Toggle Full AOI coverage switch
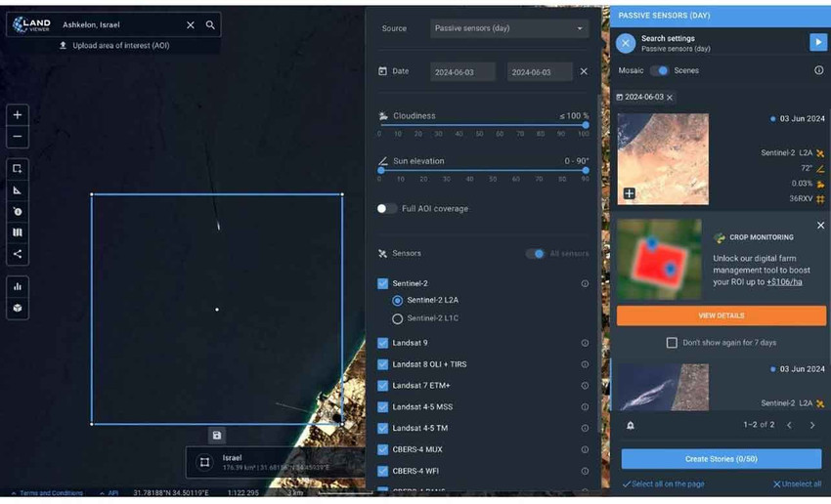Image resolution: width=831 pixels, height=504 pixels. tap(386, 209)
